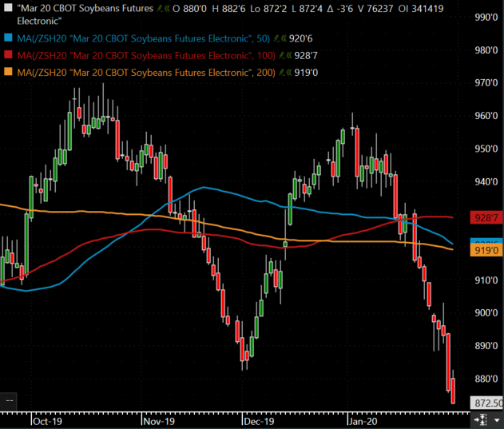This screenshot has width=504, height=429.
Task: Click the 940'0 price axis label
Action: pos(486,181)
